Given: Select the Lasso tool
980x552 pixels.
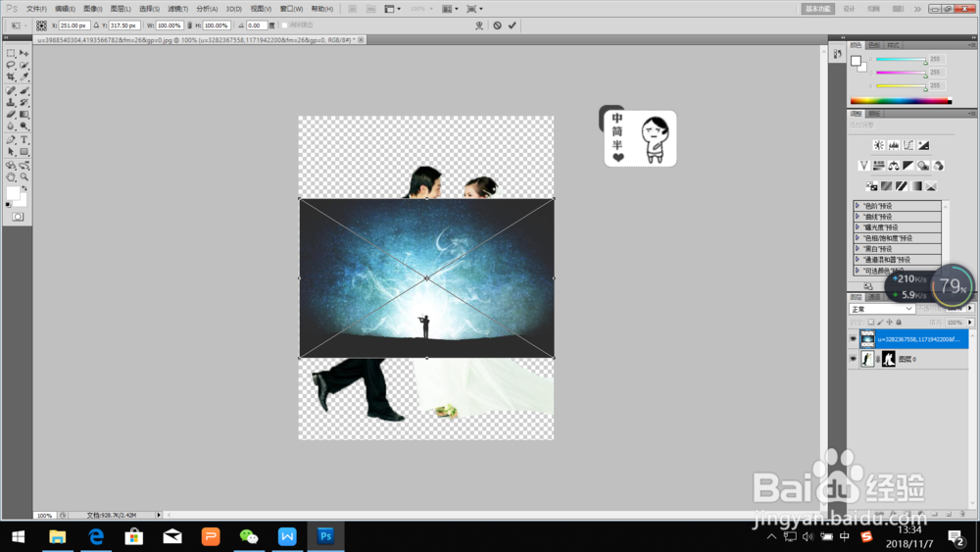Looking at the screenshot, I should (11, 65).
